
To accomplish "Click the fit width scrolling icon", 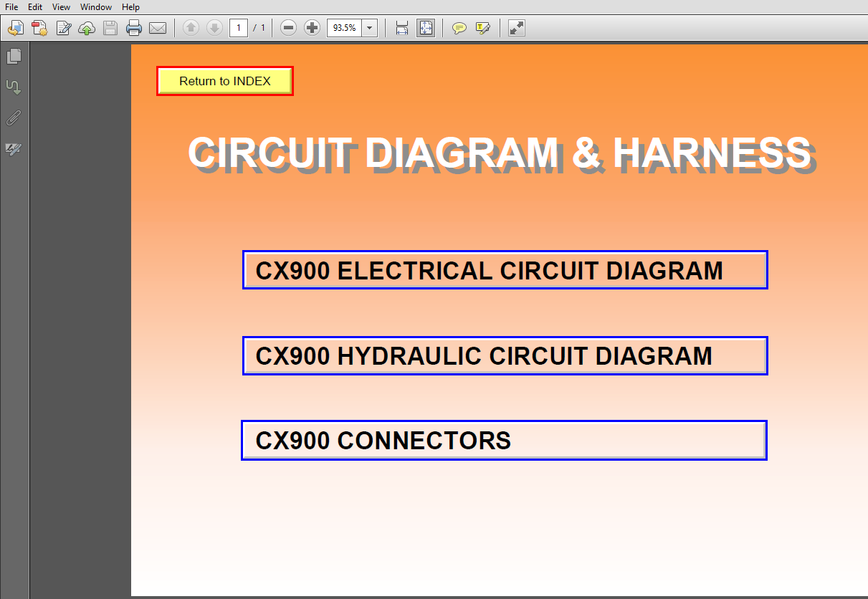I will click(x=402, y=28).
